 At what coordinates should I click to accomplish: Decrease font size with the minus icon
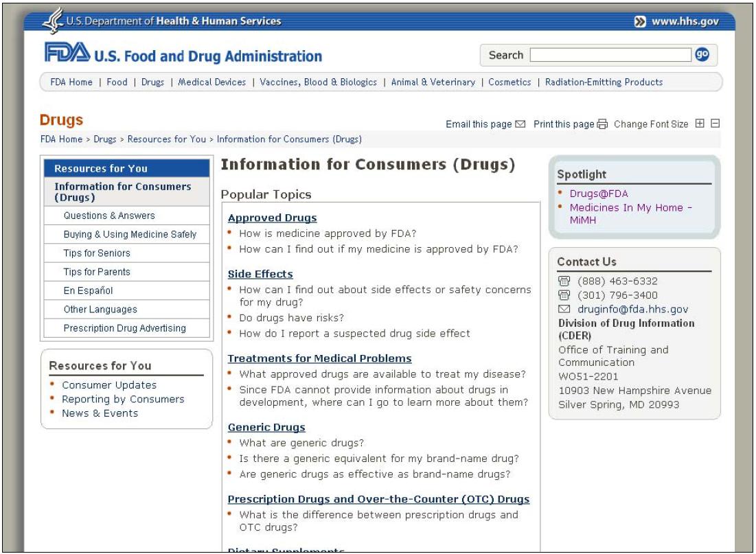[x=715, y=124]
